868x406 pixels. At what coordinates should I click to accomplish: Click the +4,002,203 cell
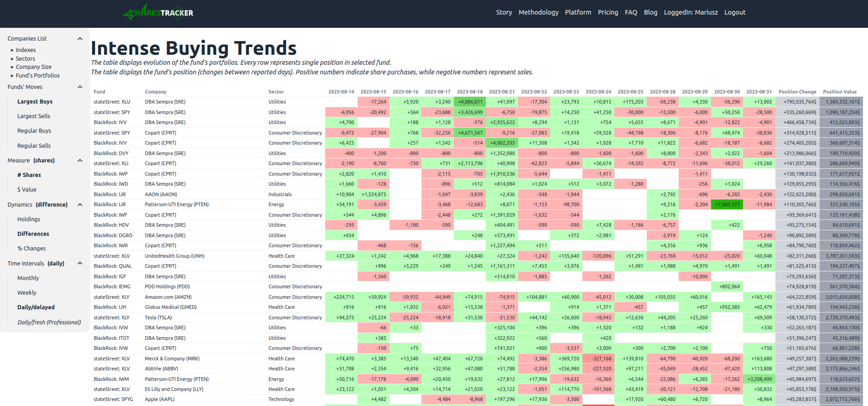coord(502,143)
